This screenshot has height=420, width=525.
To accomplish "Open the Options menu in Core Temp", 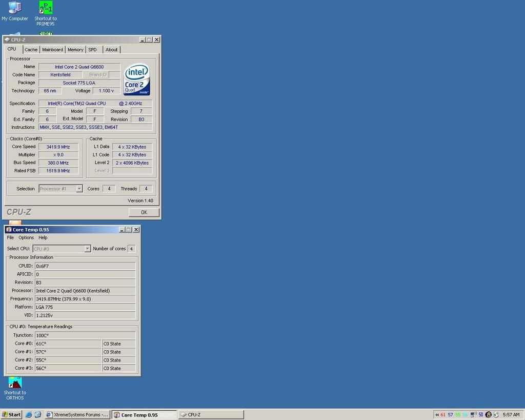I will coord(26,237).
